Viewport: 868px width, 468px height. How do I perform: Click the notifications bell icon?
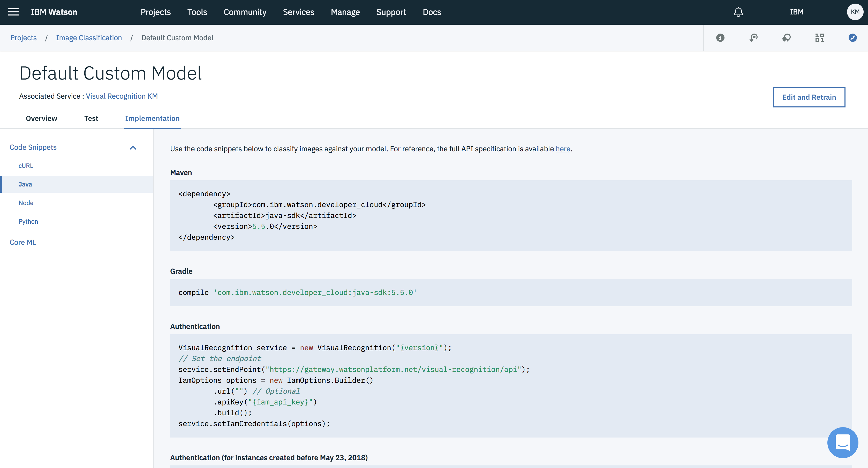click(x=738, y=12)
